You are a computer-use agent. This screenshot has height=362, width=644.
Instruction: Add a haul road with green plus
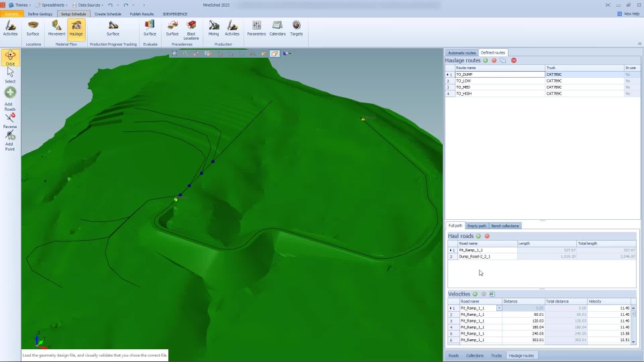point(478,236)
